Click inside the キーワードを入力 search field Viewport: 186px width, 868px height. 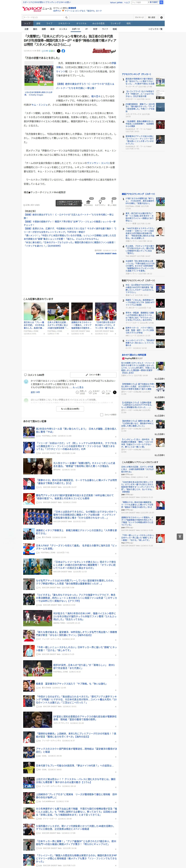click(x=43, y=18)
